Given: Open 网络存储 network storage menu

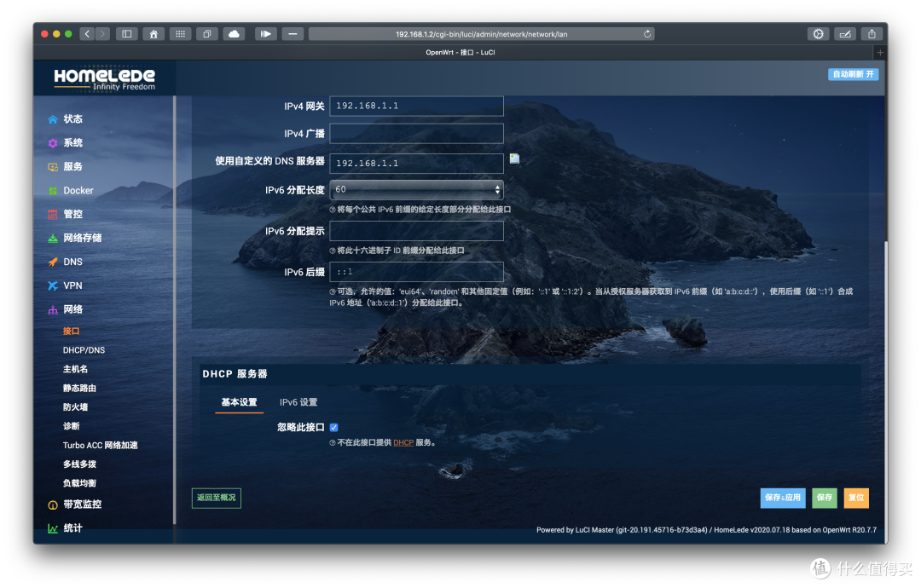Looking at the screenshot, I should 82,239.
